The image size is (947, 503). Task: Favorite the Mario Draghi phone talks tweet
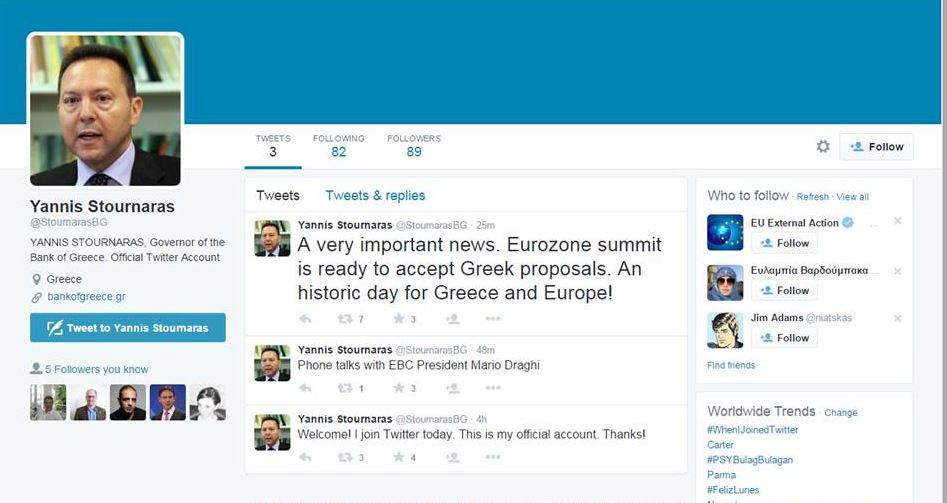398,388
